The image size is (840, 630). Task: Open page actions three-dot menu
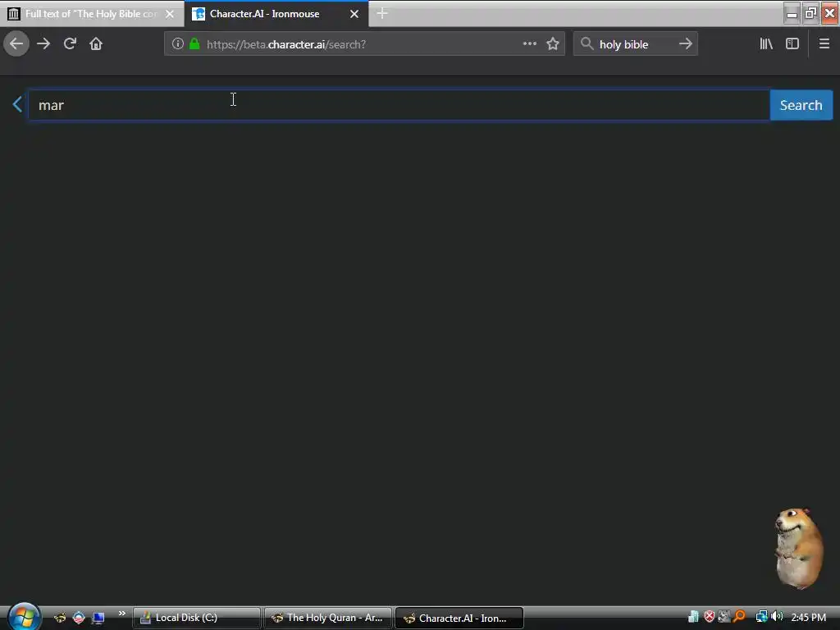(x=529, y=44)
